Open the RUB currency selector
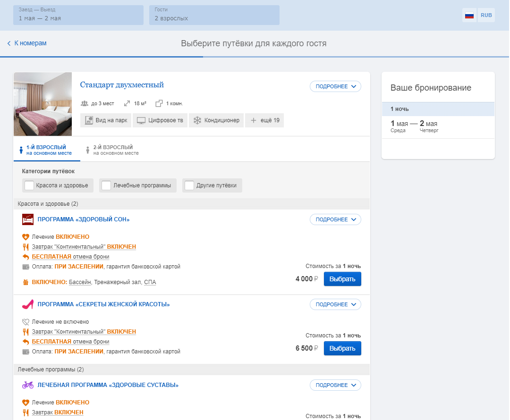The height and width of the screenshot is (420, 510). 486,15
